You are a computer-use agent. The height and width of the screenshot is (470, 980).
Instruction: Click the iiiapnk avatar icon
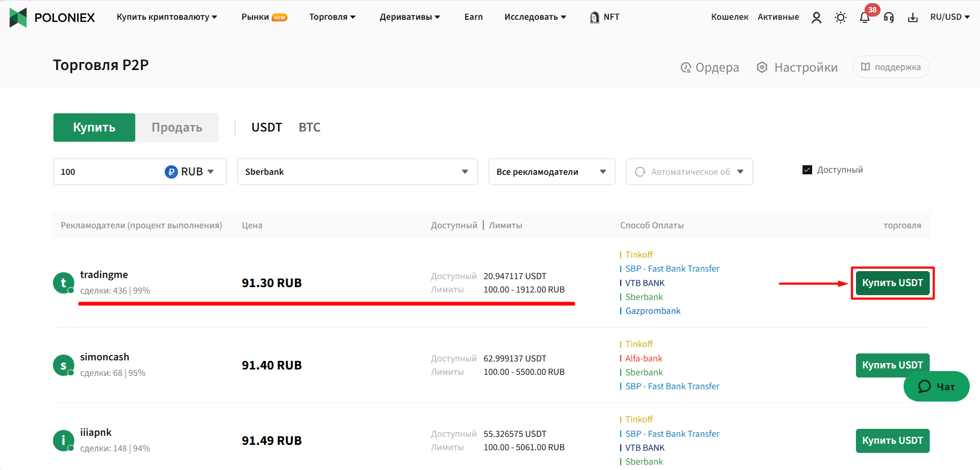pyautogui.click(x=64, y=441)
